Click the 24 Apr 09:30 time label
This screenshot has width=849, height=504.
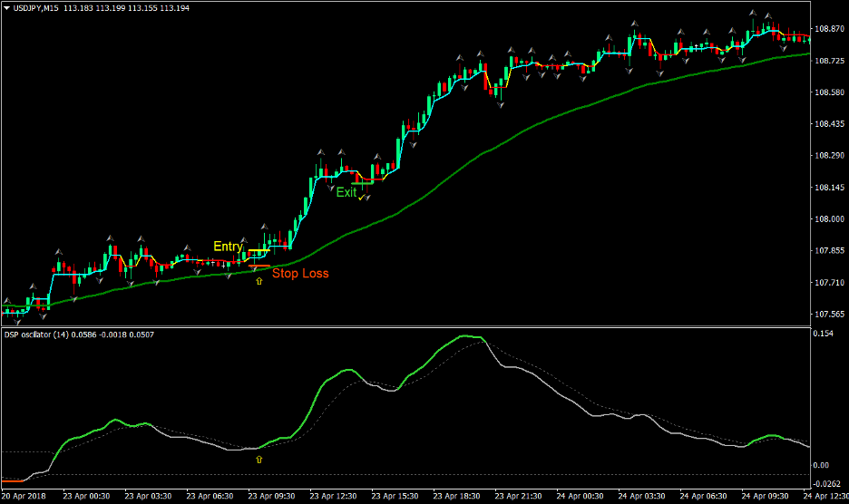765,496
